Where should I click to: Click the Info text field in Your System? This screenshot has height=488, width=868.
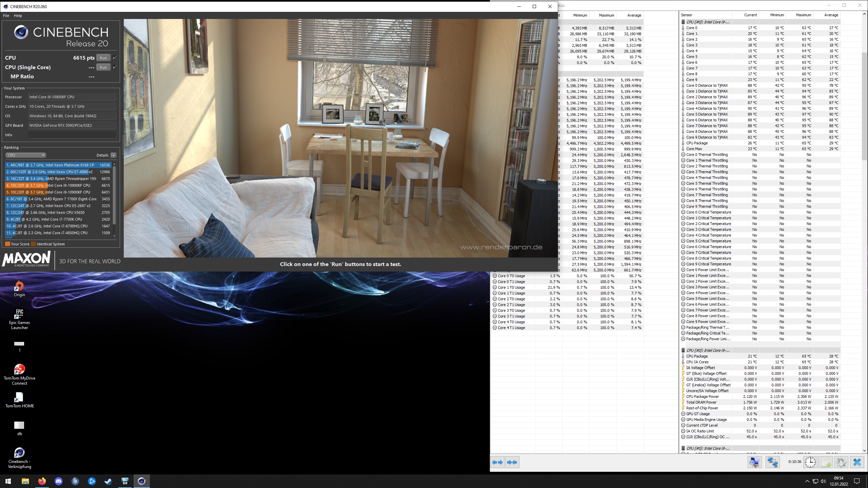click(x=72, y=135)
